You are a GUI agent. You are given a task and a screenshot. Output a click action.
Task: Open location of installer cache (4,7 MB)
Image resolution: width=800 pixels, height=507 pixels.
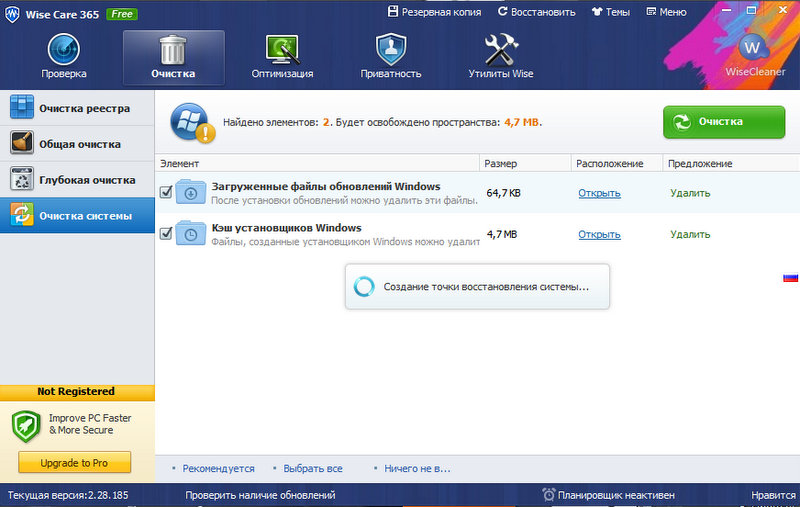(x=599, y=234)
